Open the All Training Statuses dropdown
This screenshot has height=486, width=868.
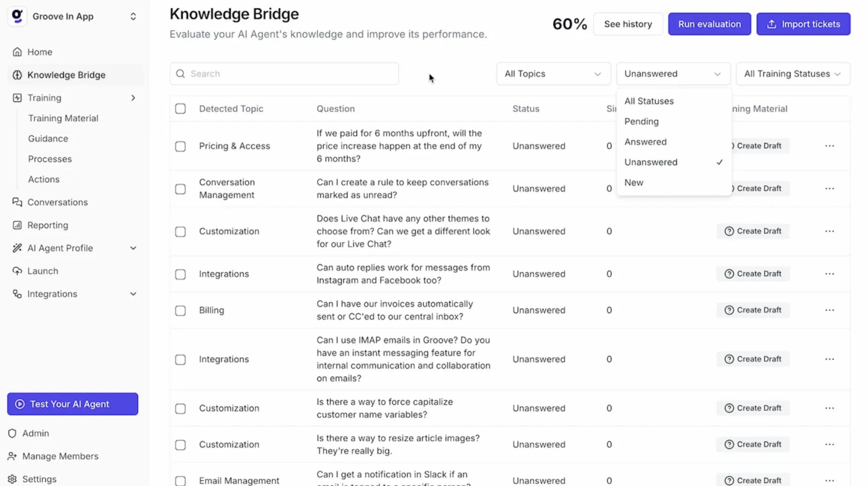coord(792,74)
